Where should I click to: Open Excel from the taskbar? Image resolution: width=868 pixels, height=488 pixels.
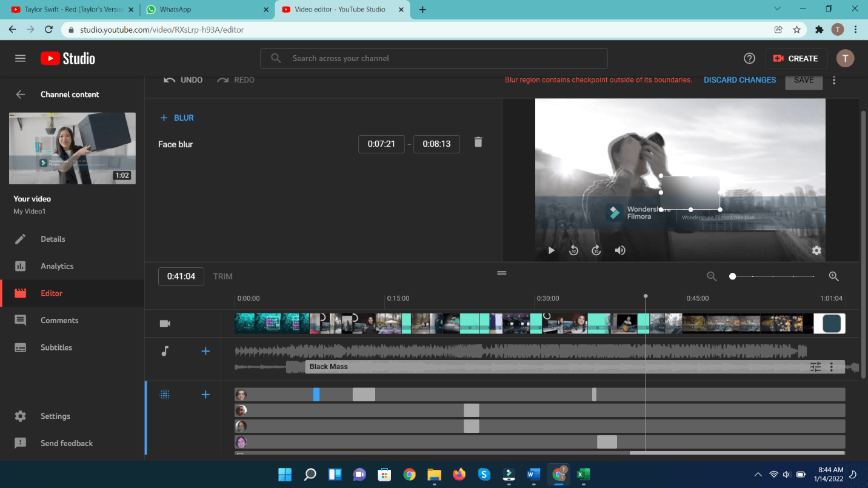coord(583,474)
